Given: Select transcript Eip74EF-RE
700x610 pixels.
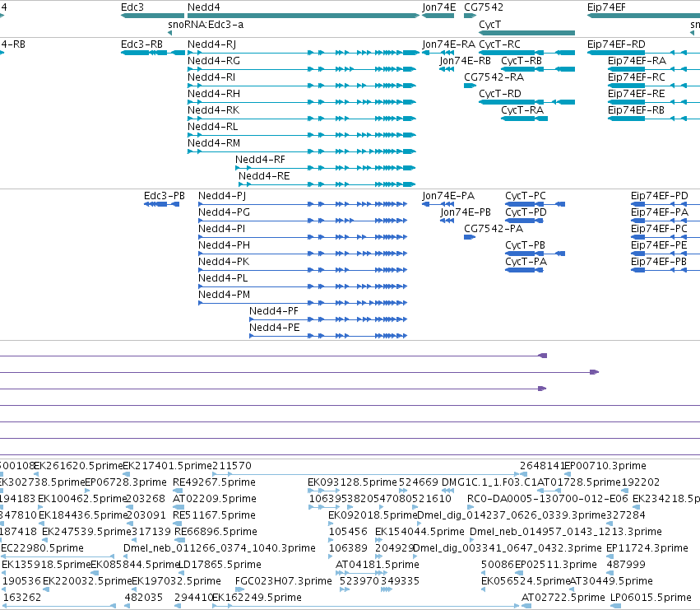Looking at the screenshot, I should coord(636,94).
